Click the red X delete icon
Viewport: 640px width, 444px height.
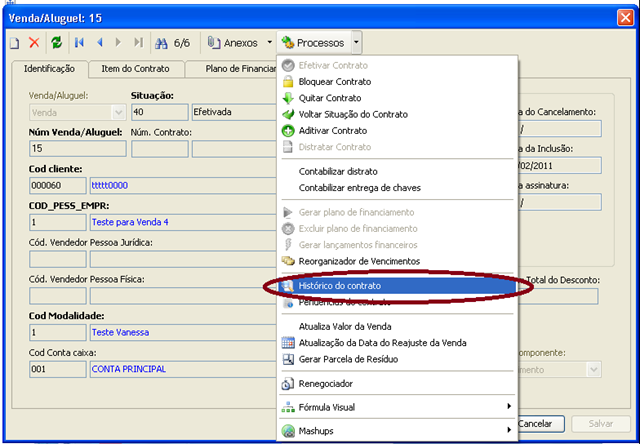pyautogui.click(x=34, y=42)
